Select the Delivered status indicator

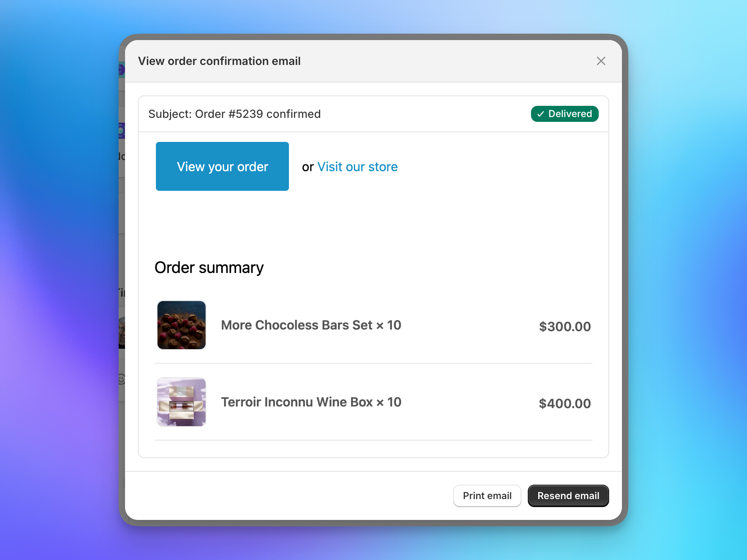point(564,114)
